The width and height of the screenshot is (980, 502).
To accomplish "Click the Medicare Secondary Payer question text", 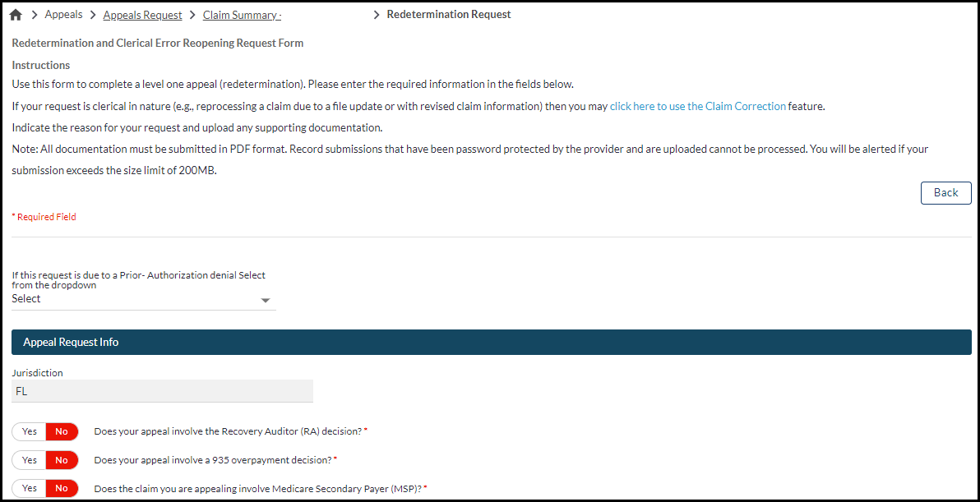I will [x=259, y=488].
